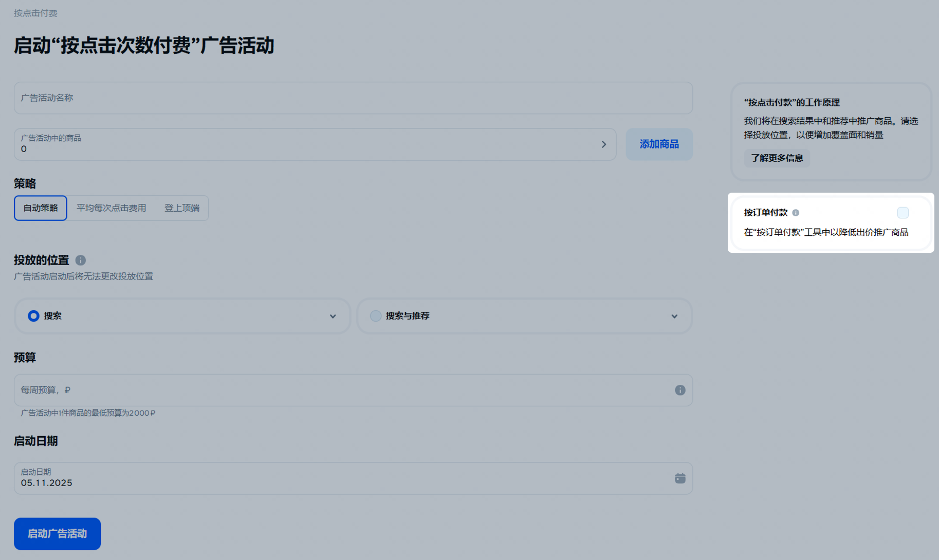Click info icon in weekly budget field
This screenshot has width=939, height=560.
(679, 390)
